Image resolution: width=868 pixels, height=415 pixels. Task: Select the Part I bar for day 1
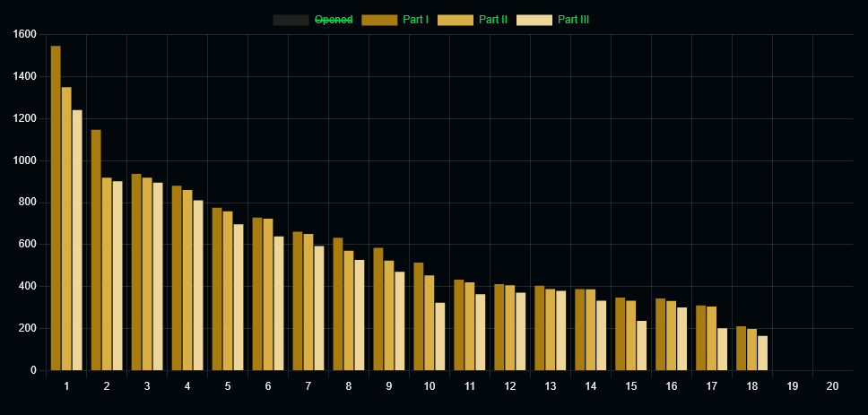click(56, 208)
